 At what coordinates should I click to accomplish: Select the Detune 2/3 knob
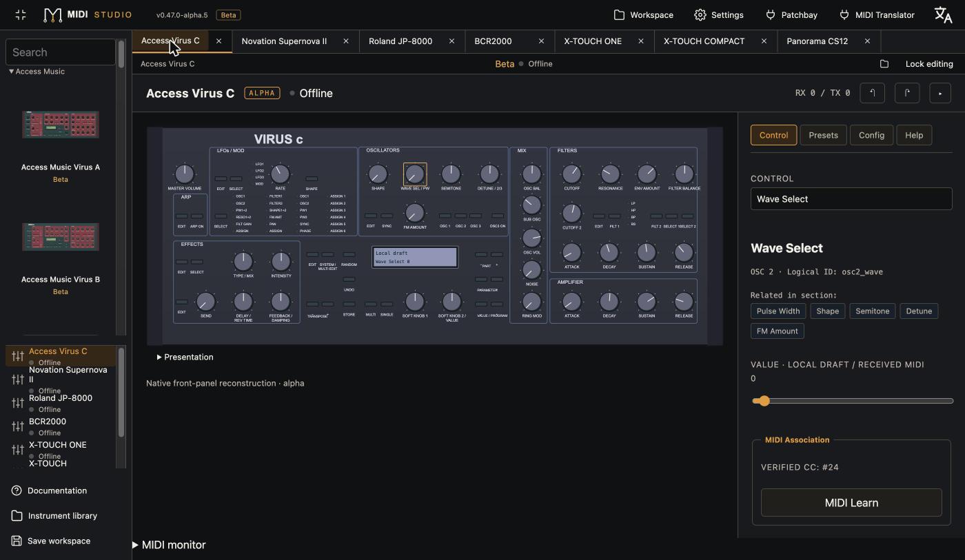[x=489, y=174]
